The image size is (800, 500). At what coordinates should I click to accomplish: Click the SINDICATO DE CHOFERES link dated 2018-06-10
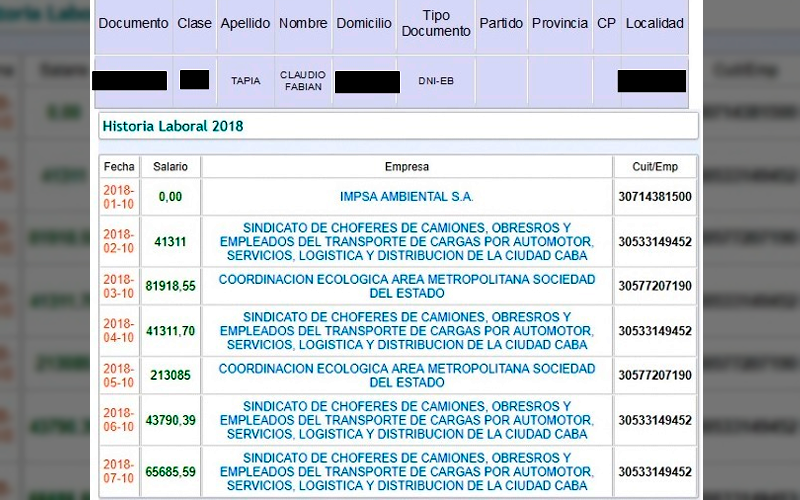coord(407,420)
